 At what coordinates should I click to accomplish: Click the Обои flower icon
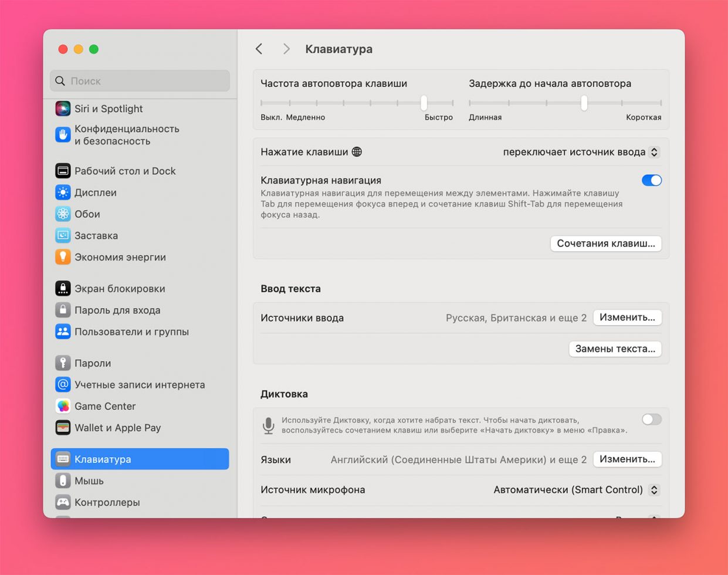tap(63, 214)
